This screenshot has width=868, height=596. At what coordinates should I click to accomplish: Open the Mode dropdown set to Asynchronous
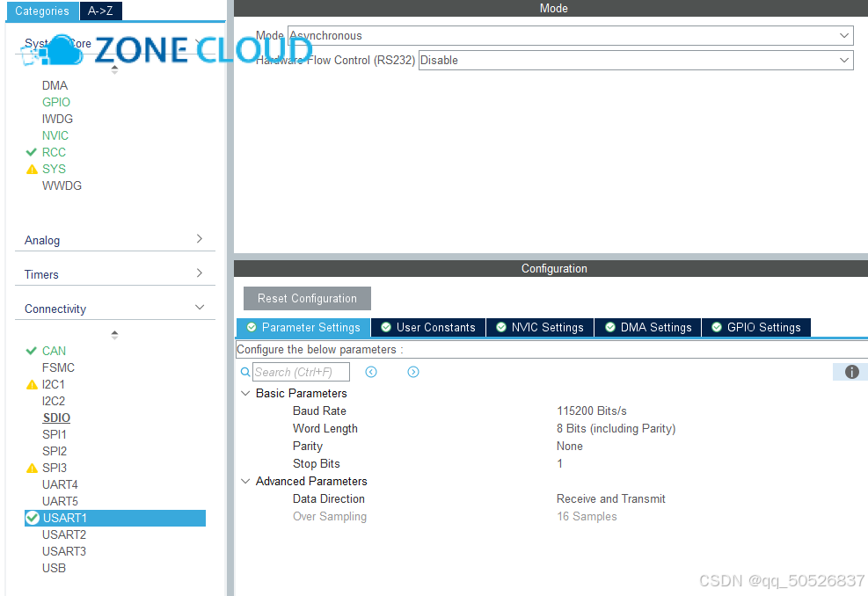pyautogui.click(x=570, y=36)
